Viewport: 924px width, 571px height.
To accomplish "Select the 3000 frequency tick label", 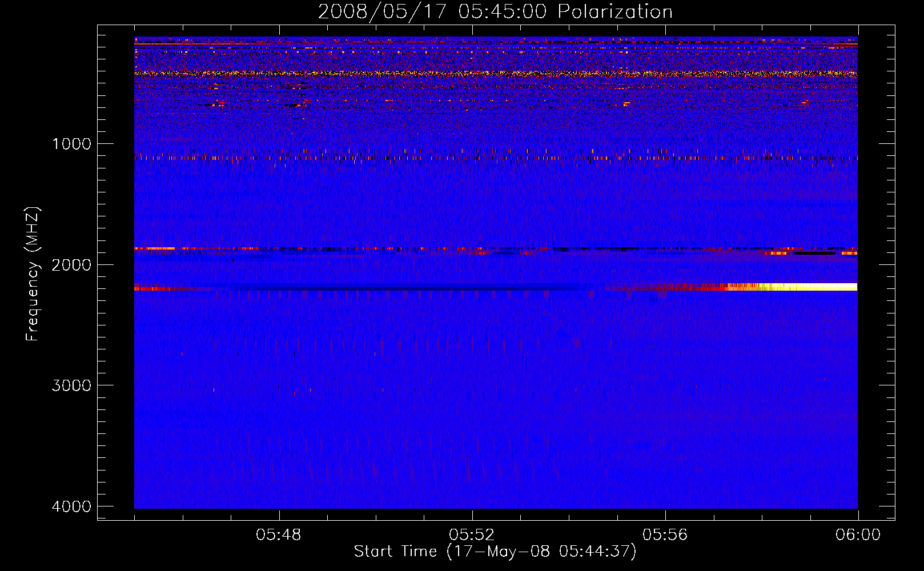I will 72,385.
